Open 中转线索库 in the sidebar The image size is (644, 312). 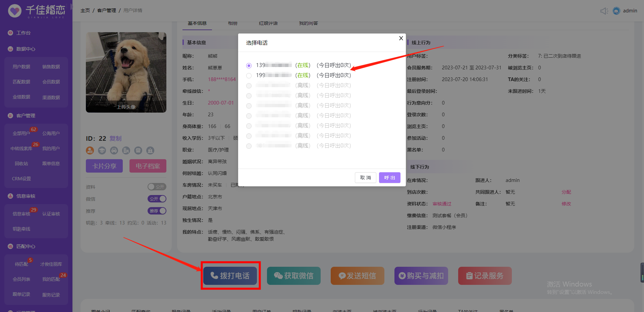pyautogui.click(x=21, y=148)
